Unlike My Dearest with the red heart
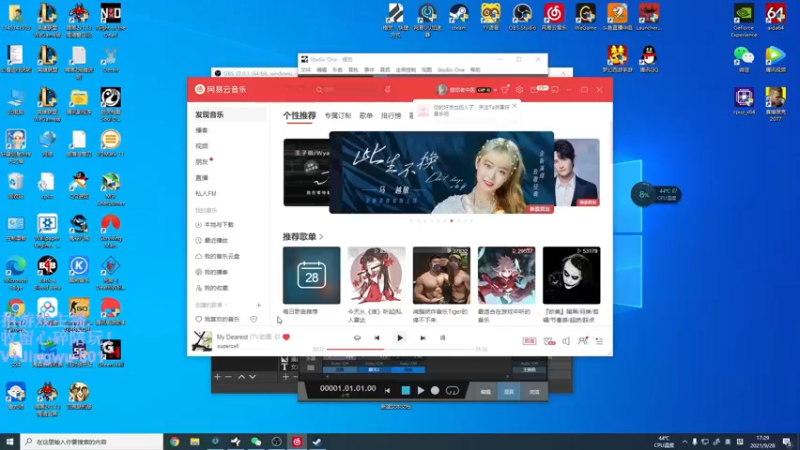Screen dimensions: 800x450 pos(286,337)
